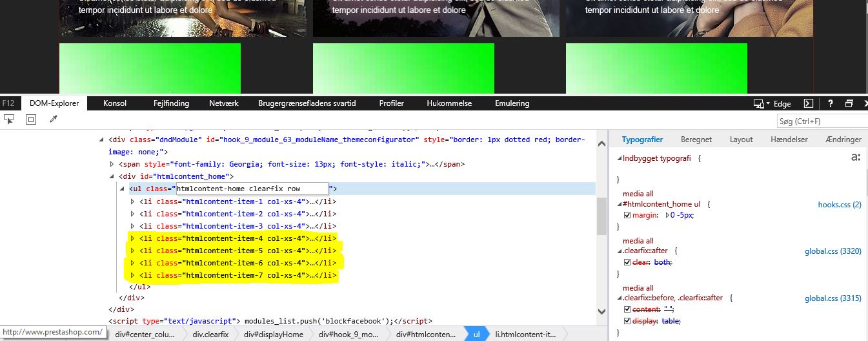This screenshot has height=341, width=868.
Task: Open the Fejlfinding debugger tab
Action: 172,103
